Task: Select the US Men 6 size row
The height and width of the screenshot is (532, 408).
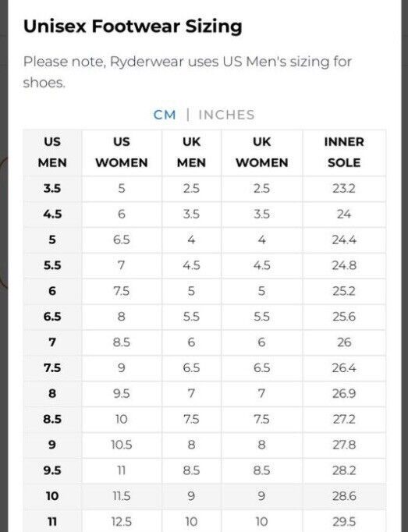Action: (x=204, y=291)
